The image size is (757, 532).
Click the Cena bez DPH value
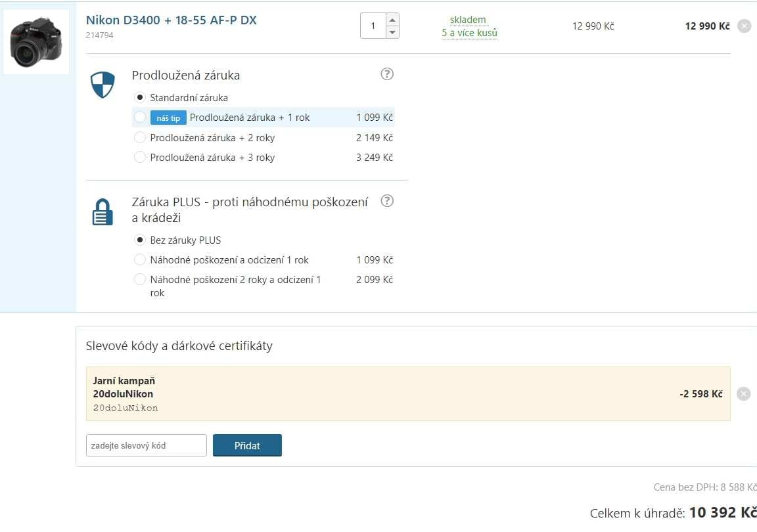coord(705,487)
